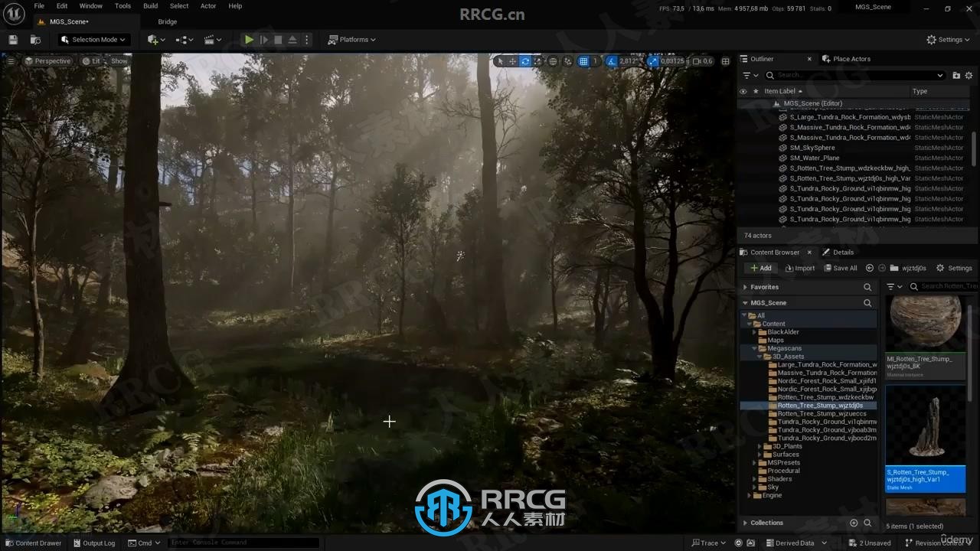Choose the Select objects arrow tool
This screenshot has height=551, width=980.
500,61
